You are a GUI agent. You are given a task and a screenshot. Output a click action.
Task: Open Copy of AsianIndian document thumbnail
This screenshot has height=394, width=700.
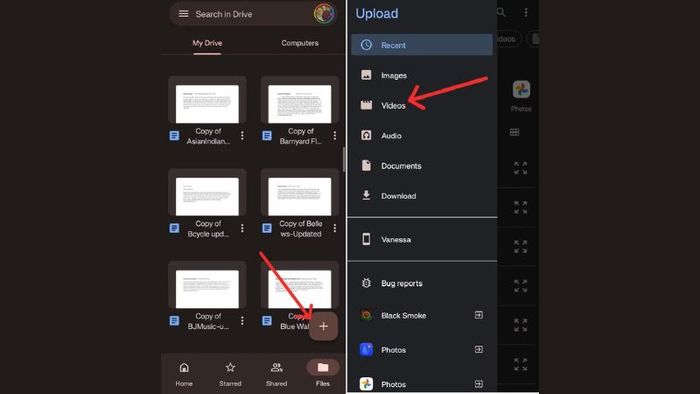(207, 100)
